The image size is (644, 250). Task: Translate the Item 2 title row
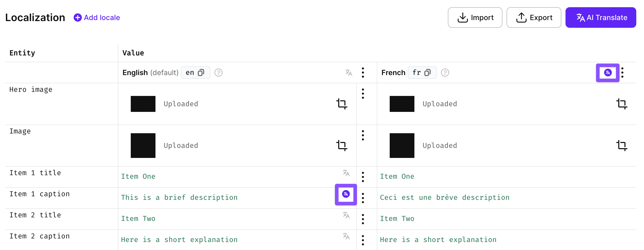coord(346,215)
